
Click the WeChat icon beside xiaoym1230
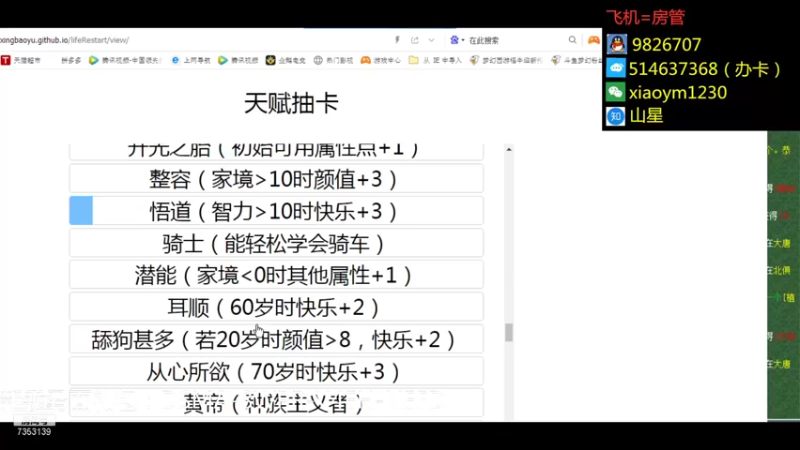pyautogui.click(x=616, y=92)
